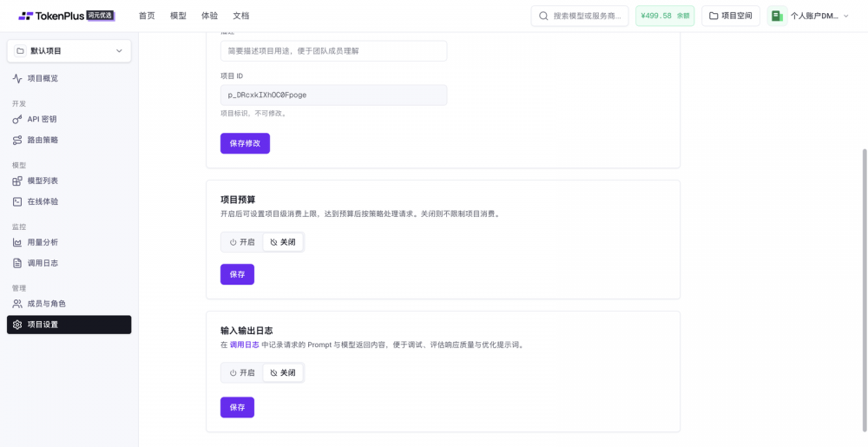Viewport: 868px width, 447px height.
Task: Click the TokenPlus logo
Action: tap(51, 16)
